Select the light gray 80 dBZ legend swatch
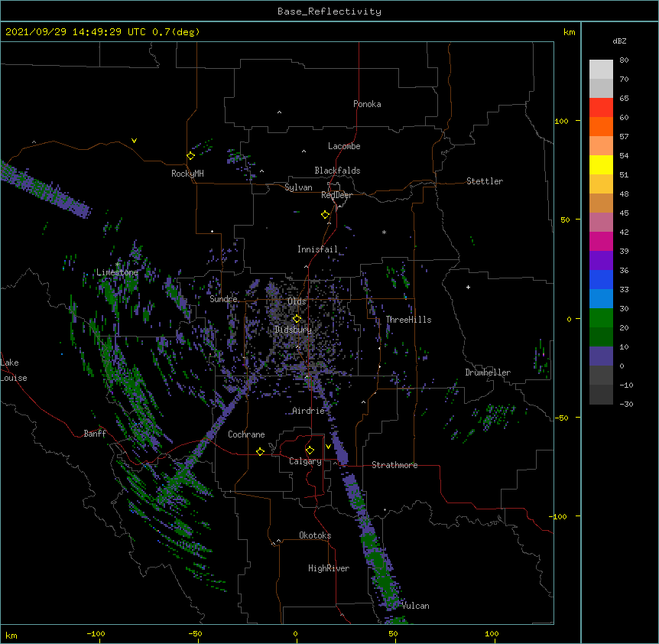This screenshot has width=659, height=644. coord(601,70)
